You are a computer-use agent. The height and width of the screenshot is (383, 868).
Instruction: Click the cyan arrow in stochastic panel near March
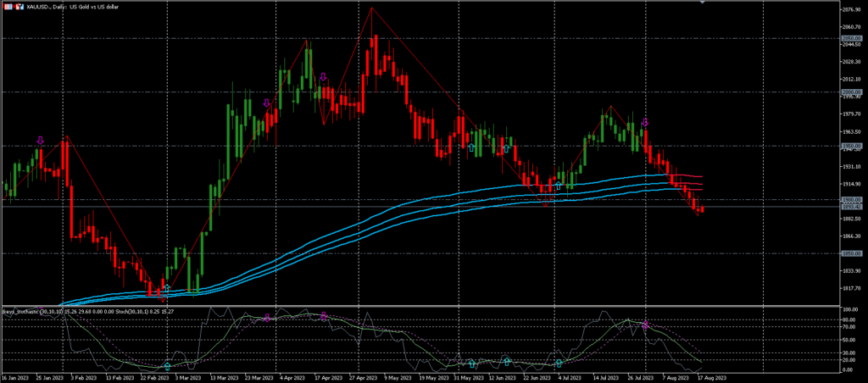coord(167,366)
